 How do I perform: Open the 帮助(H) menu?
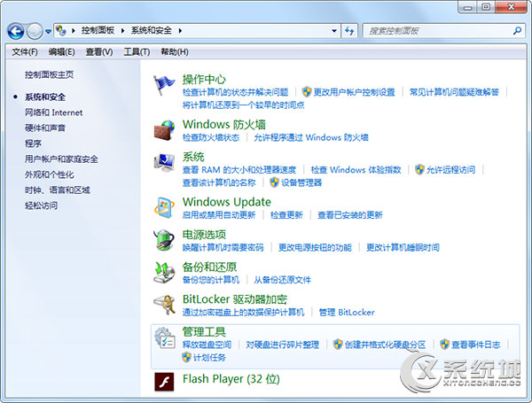(x=175, y=52)
